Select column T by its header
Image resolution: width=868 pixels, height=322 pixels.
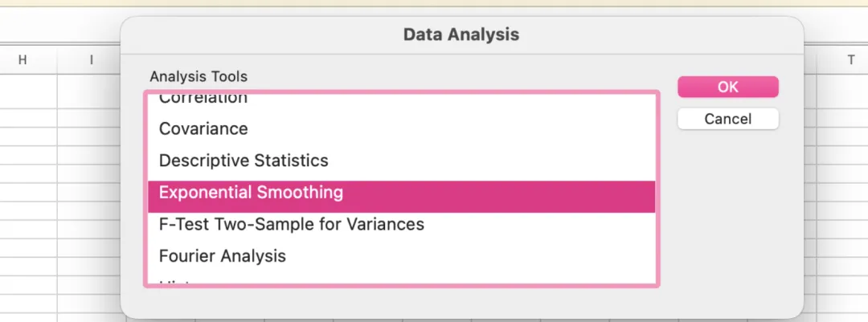[850, 59]
